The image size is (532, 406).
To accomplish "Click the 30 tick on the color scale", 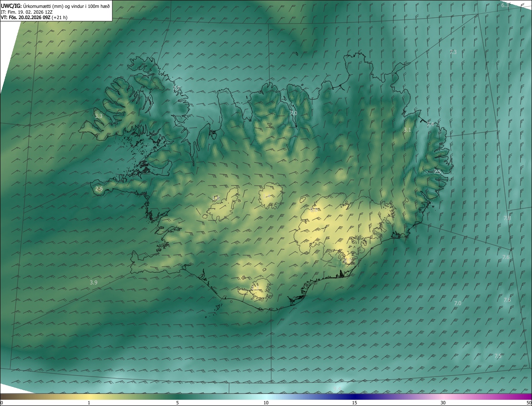I will point(443,403).
